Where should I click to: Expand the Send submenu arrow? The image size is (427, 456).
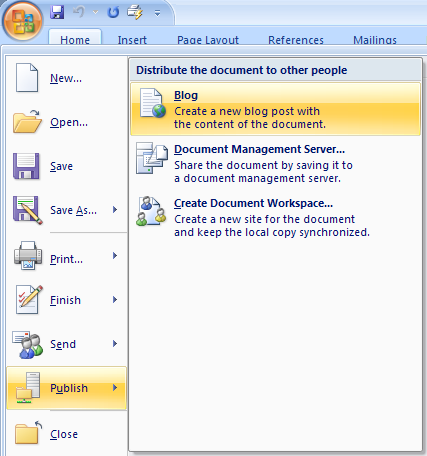click(115, 344)
